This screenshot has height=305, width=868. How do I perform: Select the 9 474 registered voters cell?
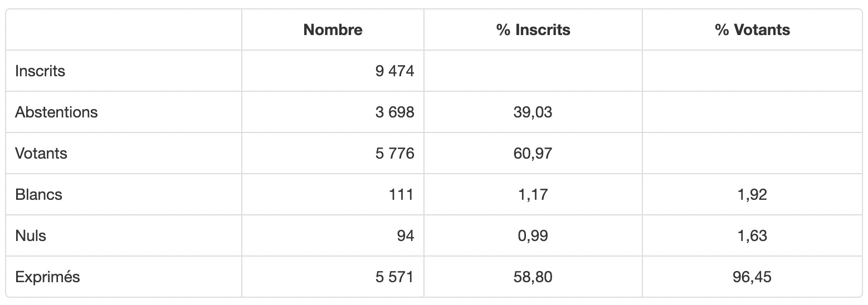point(394,71)
